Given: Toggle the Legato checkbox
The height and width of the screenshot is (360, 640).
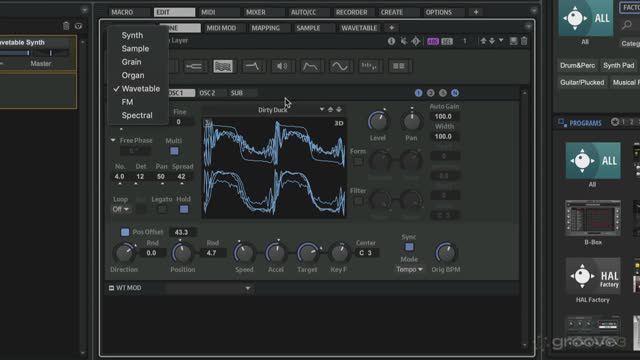Looking at the screenshot, I should (x=162, y=209).
